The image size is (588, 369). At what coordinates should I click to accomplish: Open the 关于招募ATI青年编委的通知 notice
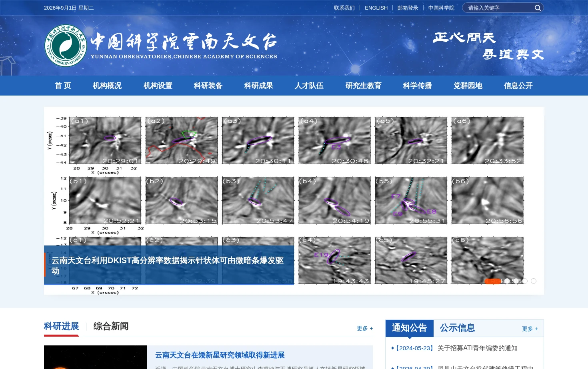tap(478, 348)
